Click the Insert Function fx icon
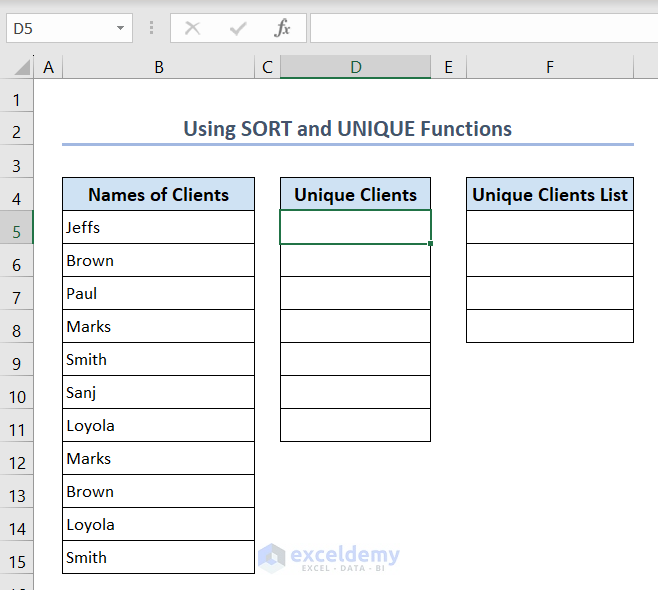658x590 pixels. point(283,28)
